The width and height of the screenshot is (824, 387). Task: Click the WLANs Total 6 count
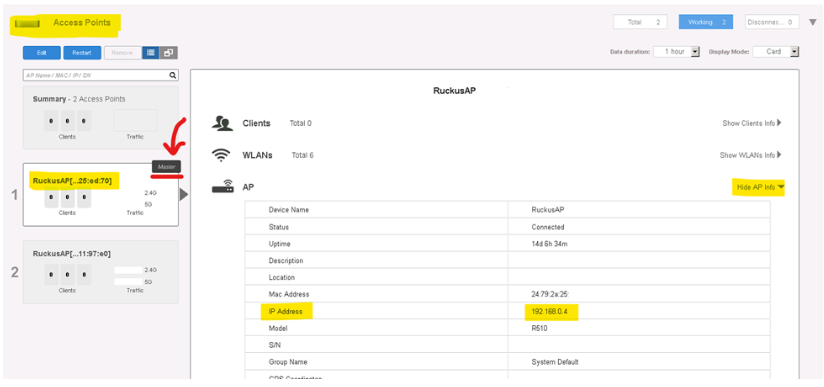pos(302,155)
